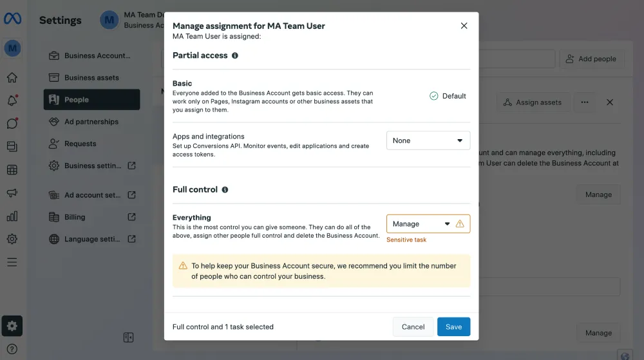Open the hamburger all tools menu
This screenshot has height=360, width=644.
tap(12, 262)
